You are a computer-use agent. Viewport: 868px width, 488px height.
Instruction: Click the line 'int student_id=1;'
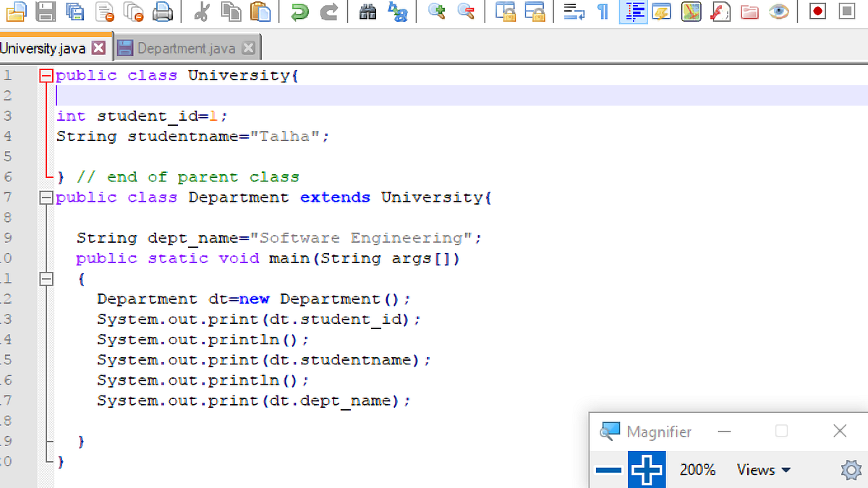pyautogui.click(x=142, y=116)
